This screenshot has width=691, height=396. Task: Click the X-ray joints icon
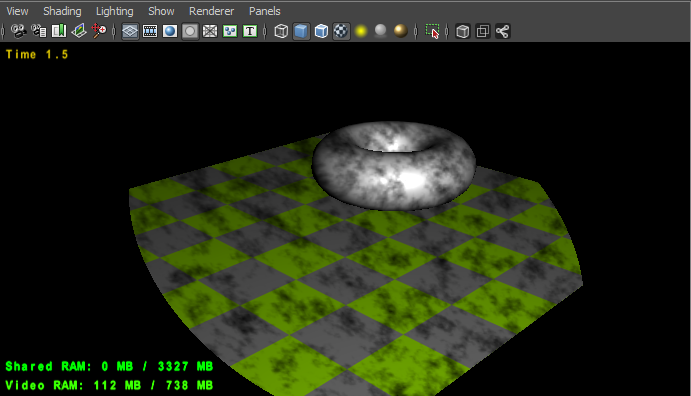coord(503,31)
